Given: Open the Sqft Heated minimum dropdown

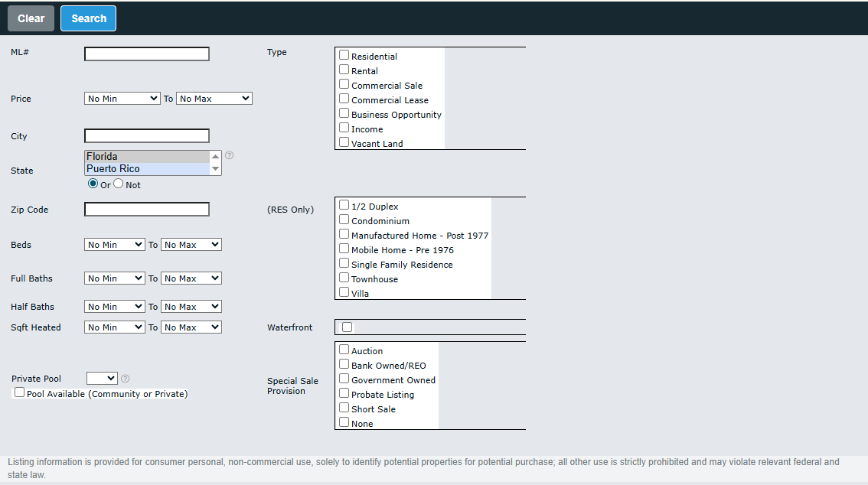Looking at the screenshot, I should [x=114, y=327].
